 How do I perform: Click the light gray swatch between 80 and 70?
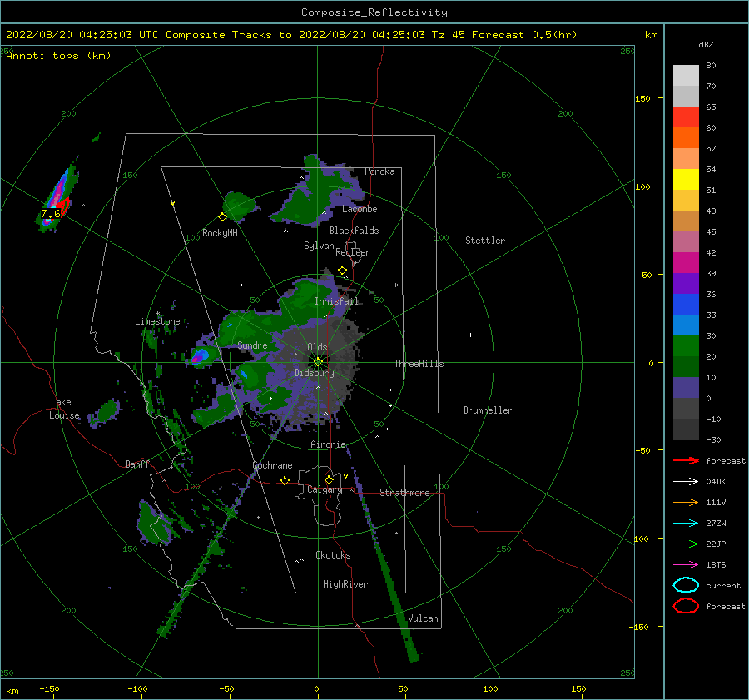point(686,76)
